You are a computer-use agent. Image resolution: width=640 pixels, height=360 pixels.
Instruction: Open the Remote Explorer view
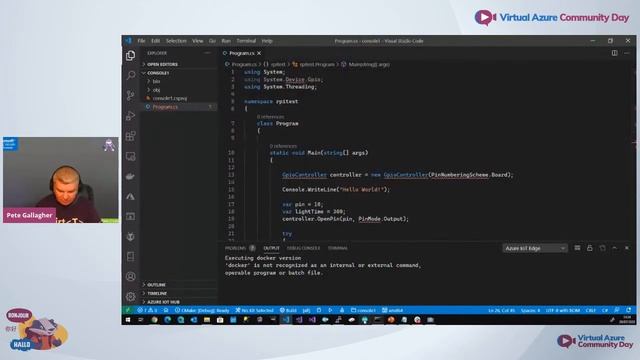pos(131,156)
